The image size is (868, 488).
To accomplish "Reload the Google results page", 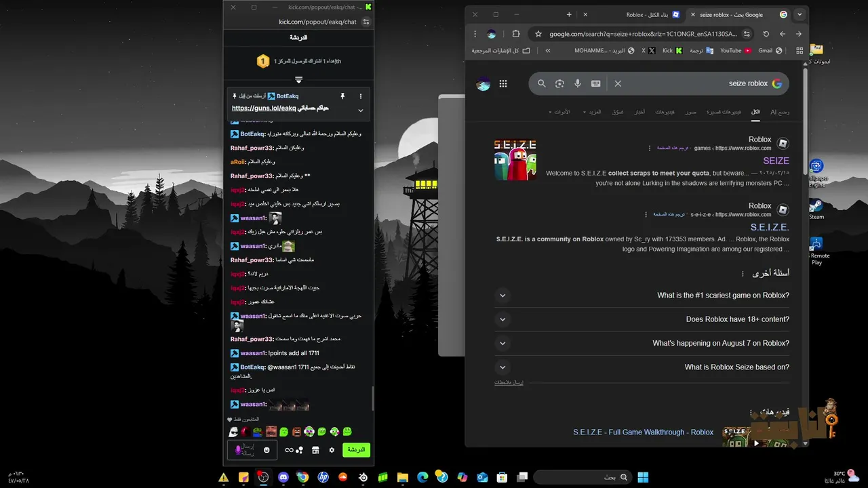I will [766, 34].
